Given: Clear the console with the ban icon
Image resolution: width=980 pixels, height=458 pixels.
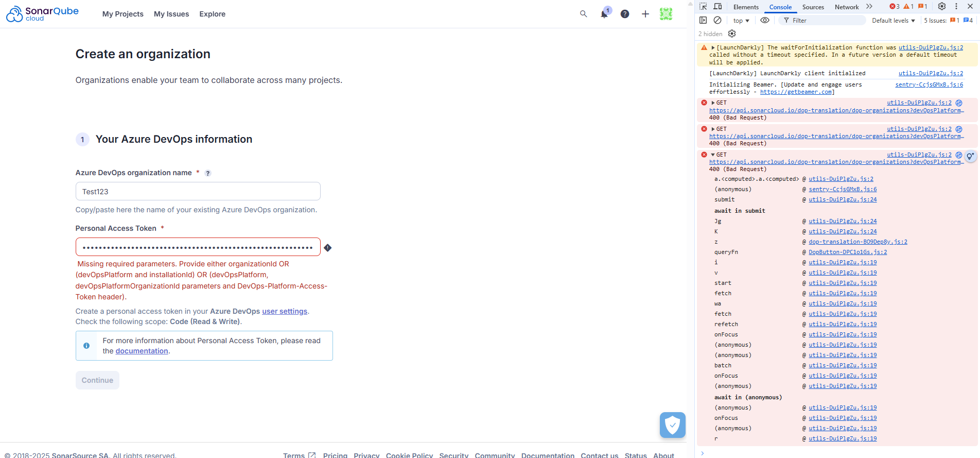Looking at the screenshot, I should pyautogui.click(x=717, y=20).
